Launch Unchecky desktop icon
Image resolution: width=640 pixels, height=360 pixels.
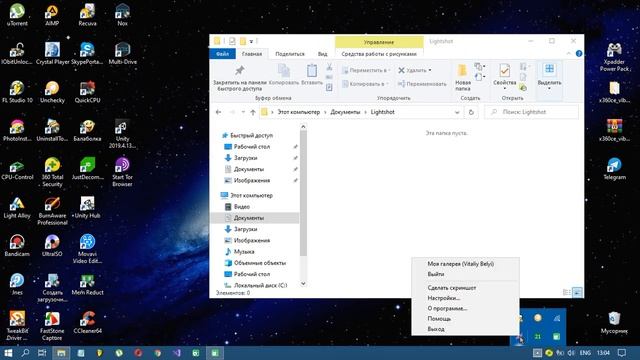[52, 92]
